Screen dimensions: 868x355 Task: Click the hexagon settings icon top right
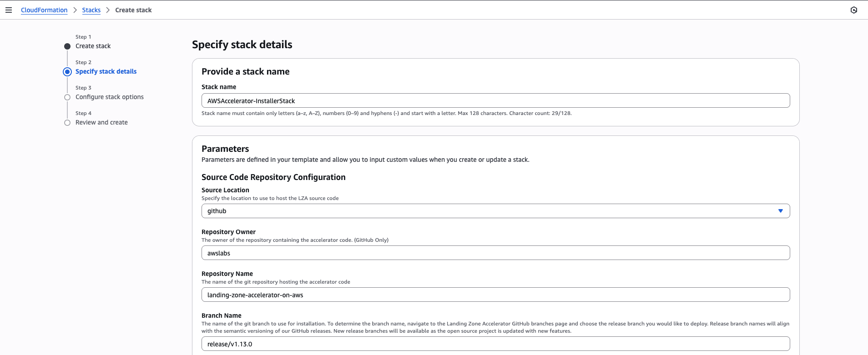854,10
